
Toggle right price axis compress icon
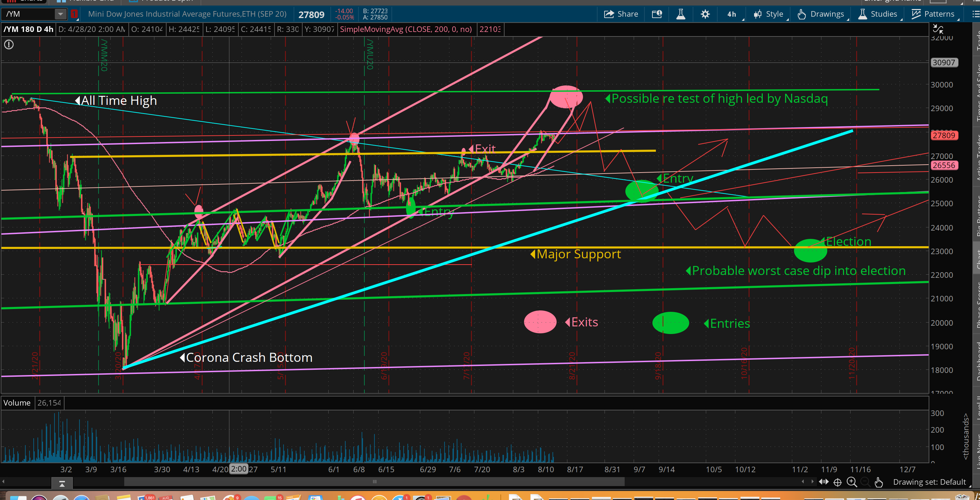(x=938, y=29)
